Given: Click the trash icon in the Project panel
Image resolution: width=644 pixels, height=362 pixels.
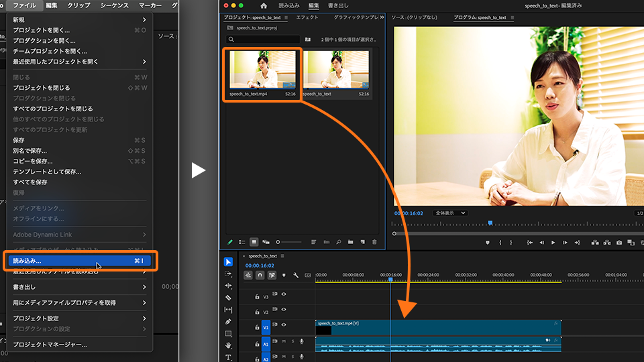Looking at the screenshot, I should pyautogui.click(x=374, y=241).
